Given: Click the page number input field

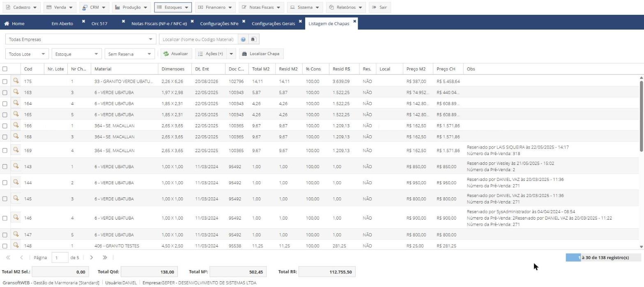Looking at the screenshot, I should click(60, 258).
